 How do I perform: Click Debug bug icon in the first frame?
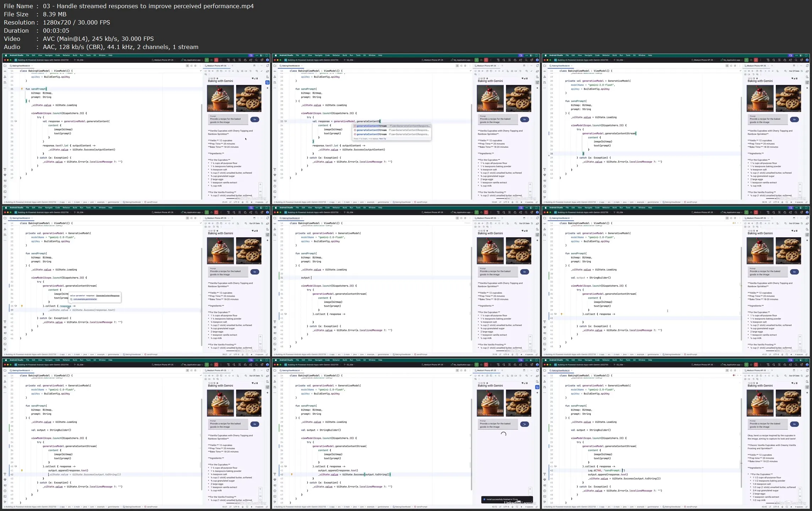(212, 60)
